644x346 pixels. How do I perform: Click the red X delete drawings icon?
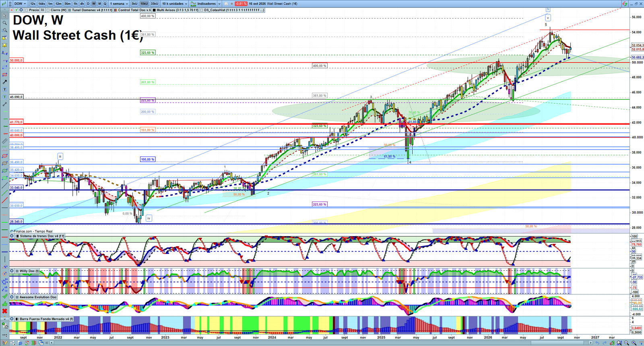pos(4,311)
